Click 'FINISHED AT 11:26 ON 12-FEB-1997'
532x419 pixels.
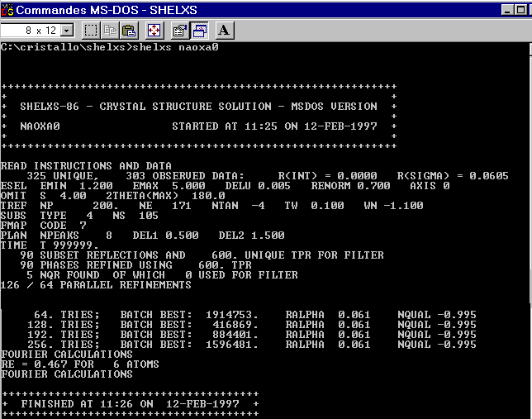130,404
